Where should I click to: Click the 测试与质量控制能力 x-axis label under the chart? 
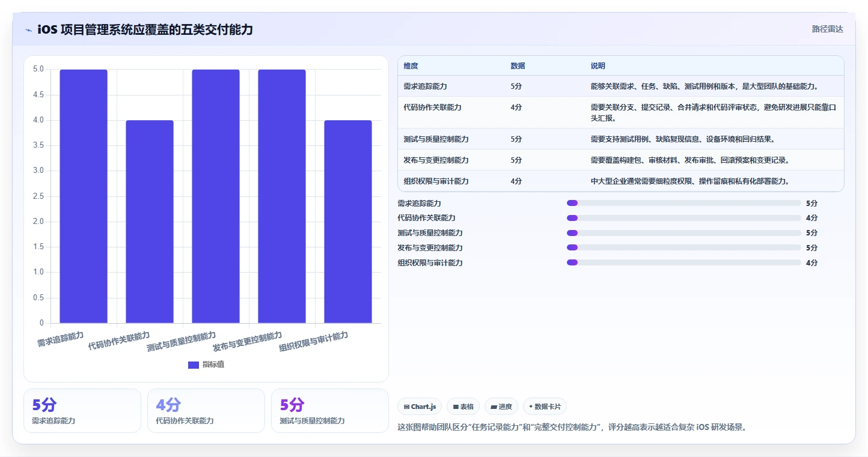[x=182, y=341]
